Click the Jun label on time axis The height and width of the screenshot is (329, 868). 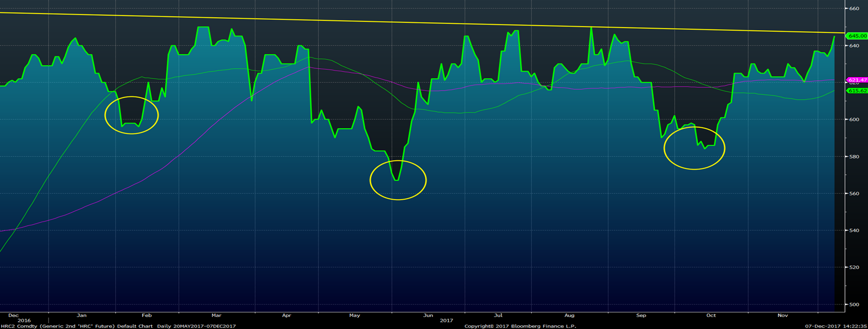click(x=428, y=315)
